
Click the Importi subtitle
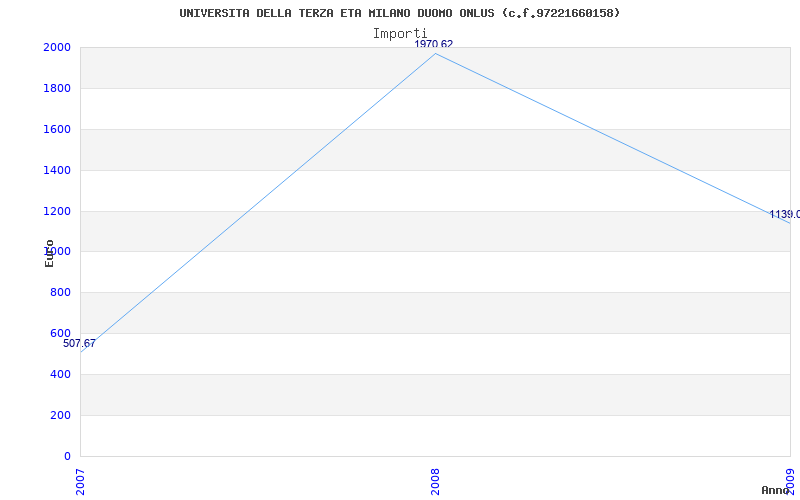tap(400, 34)
